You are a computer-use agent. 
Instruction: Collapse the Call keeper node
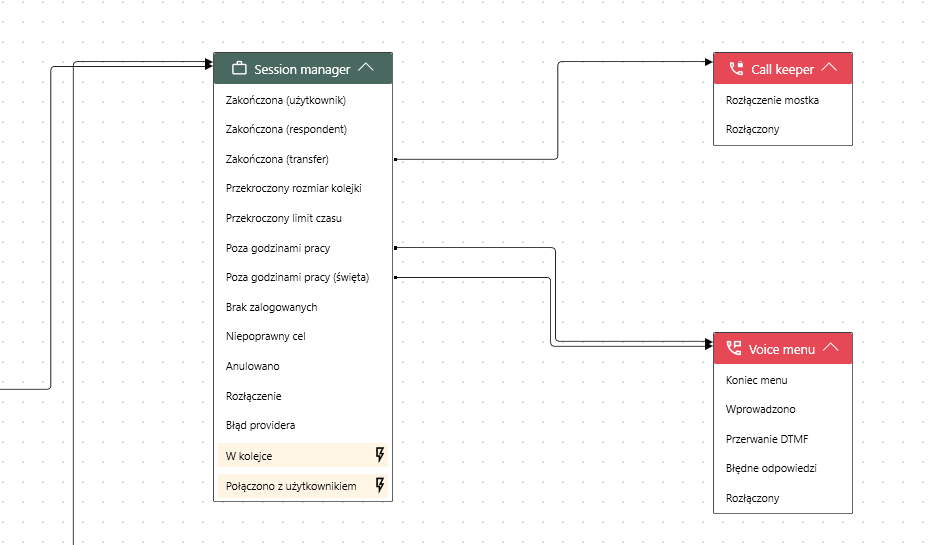[x=829, y=69]
